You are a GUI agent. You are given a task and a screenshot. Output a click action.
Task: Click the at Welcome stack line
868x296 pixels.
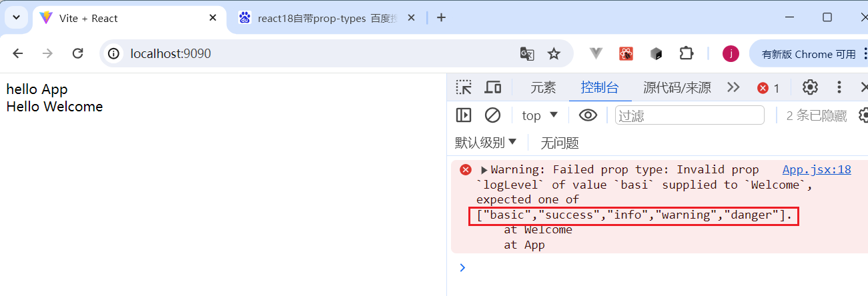click(x=538, y=229)
